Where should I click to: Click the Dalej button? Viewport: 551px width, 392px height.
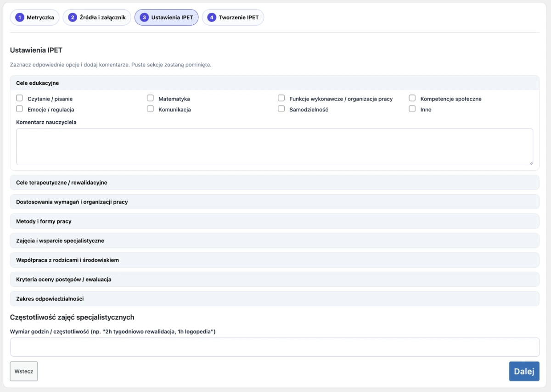[523, 371]
